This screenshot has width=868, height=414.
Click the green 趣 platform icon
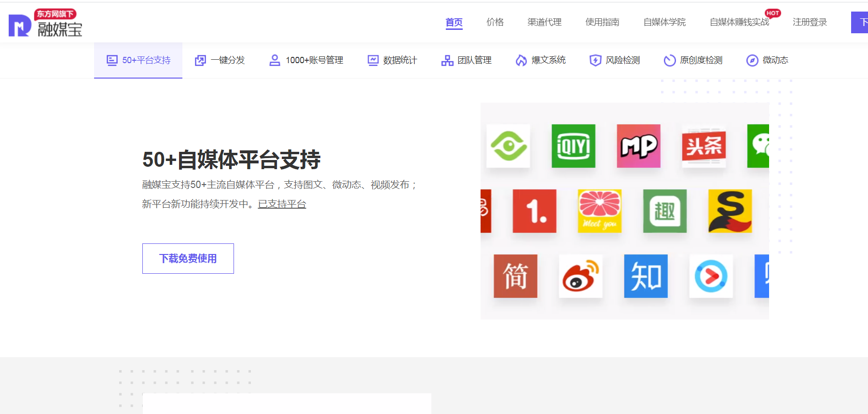click(x=665, y=211)
